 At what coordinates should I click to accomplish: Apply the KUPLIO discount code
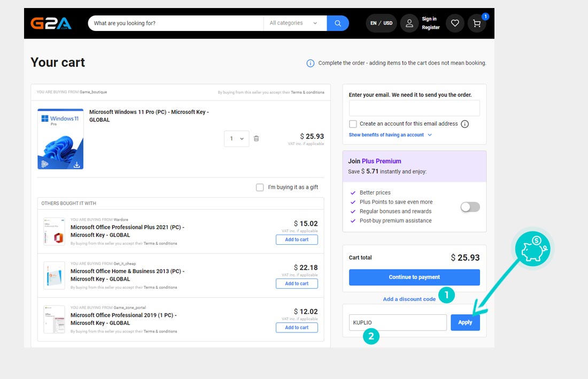coord(465,322)
